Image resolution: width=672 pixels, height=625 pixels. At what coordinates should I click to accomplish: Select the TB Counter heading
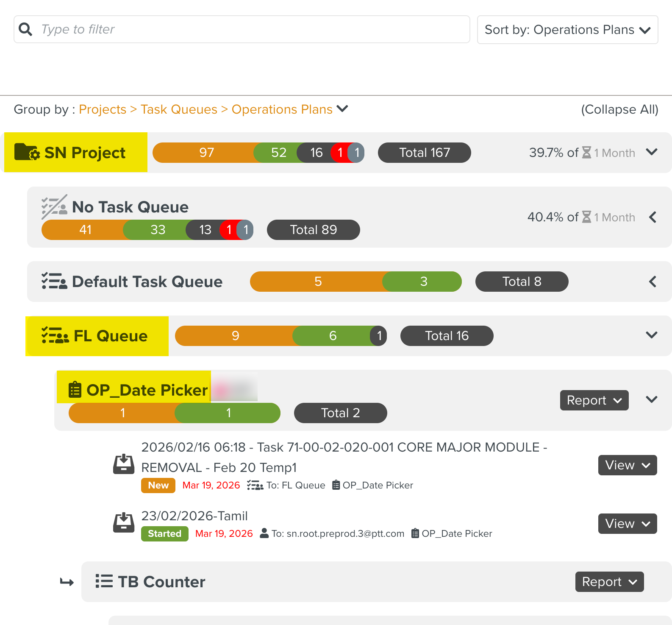[161, 582]
